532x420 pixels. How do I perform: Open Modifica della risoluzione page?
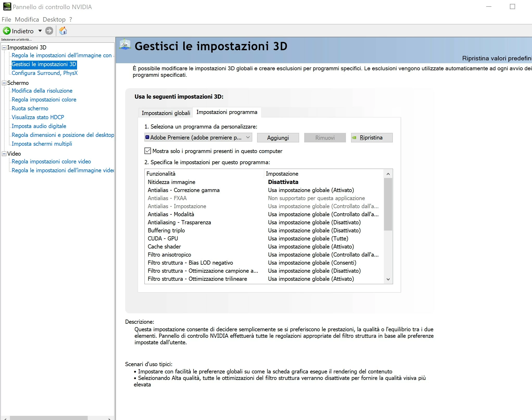tap(42, 91)
